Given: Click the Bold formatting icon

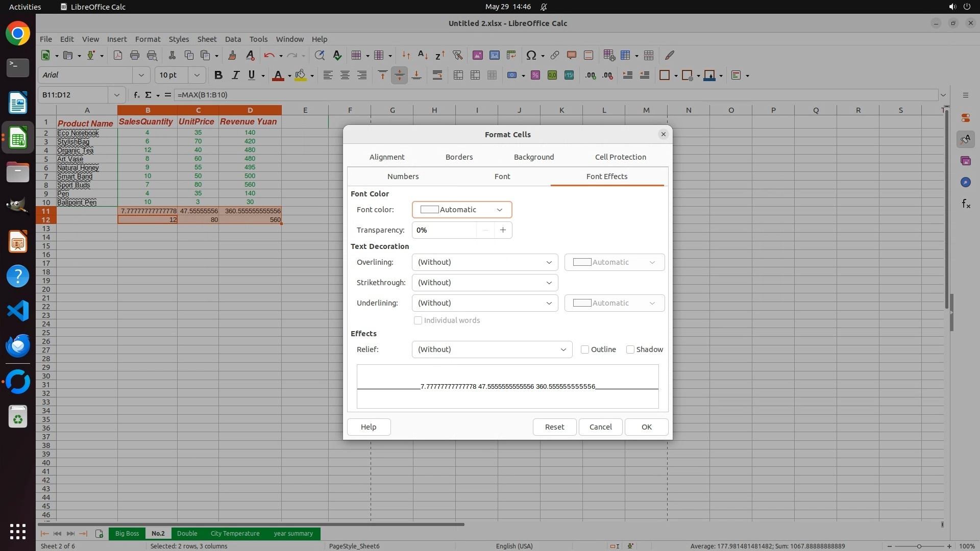Looking at the screenshot, I should pos(218,75).
